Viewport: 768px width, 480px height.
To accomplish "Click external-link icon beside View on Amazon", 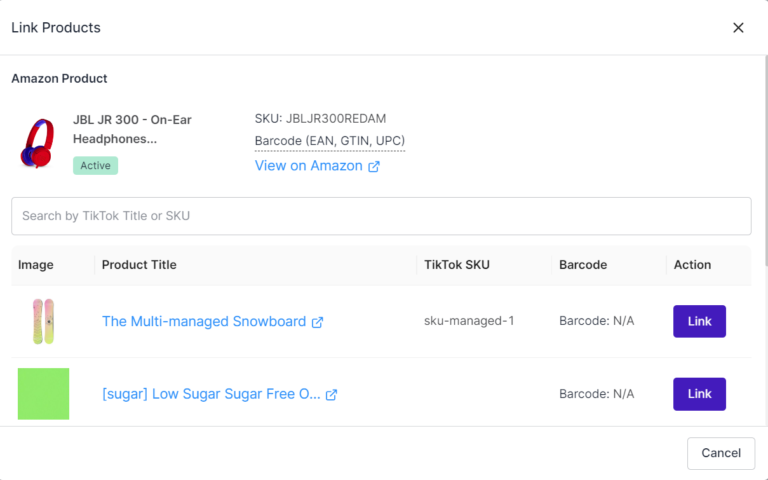I will (x=374, y=167).
